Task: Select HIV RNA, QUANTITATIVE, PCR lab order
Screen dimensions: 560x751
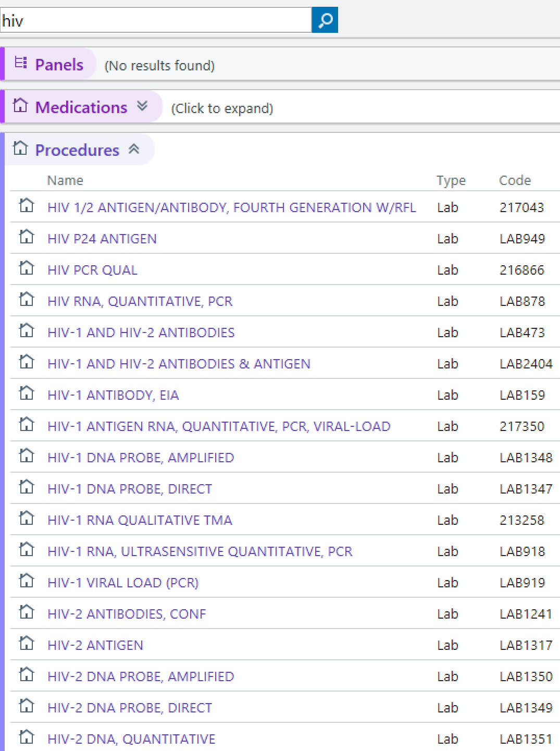Action: [140, 301]
